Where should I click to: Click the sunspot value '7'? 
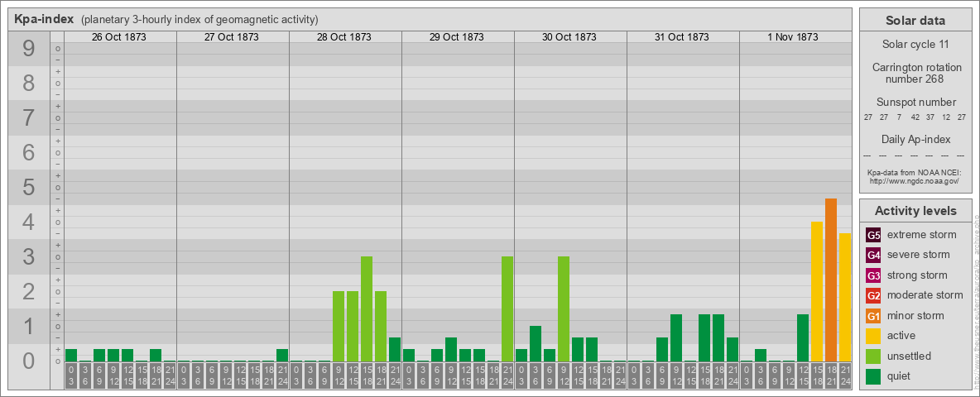tap(900, 117)
